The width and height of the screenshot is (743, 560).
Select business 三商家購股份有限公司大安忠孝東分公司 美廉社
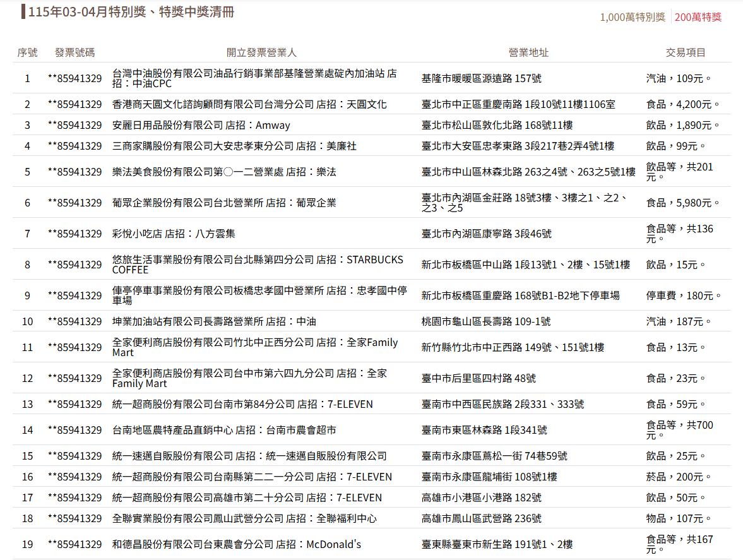pyautogui.click(x=234, y=146)
